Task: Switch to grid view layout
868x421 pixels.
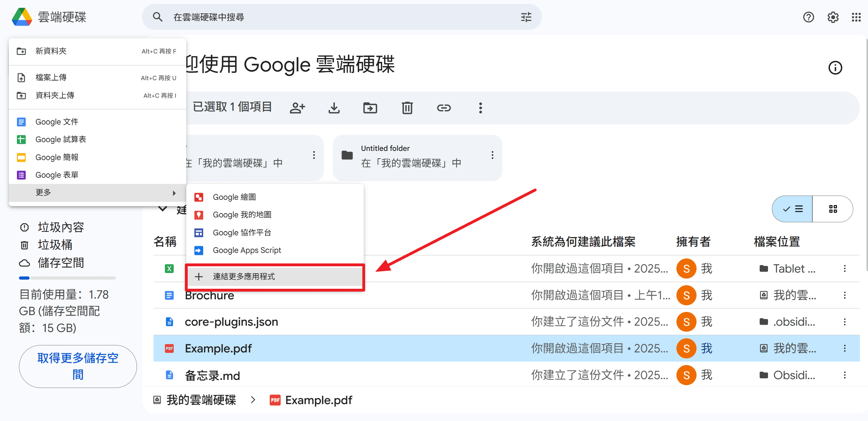Action: click(x=833, y=209)
